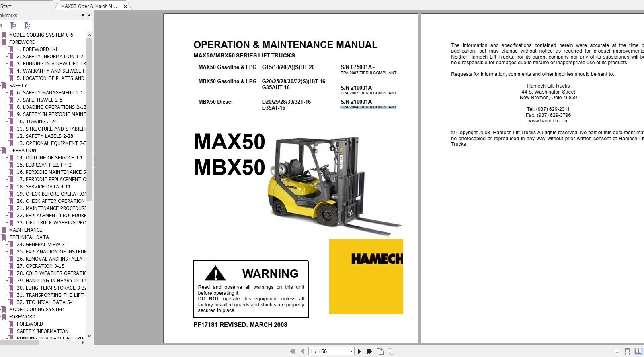Toggle two-page facing view
The height and width of the screenshot is (357, 644).
(638, 351)
